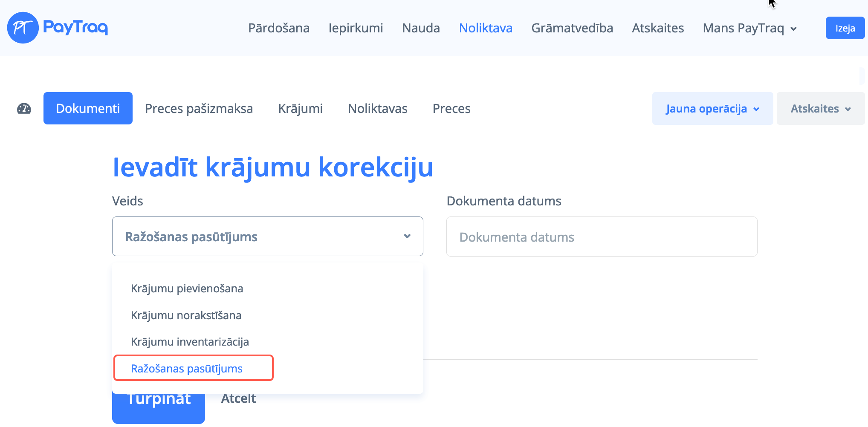Expand the grey Atskaites dropdown button
The image size is (868, 427).
820,109
